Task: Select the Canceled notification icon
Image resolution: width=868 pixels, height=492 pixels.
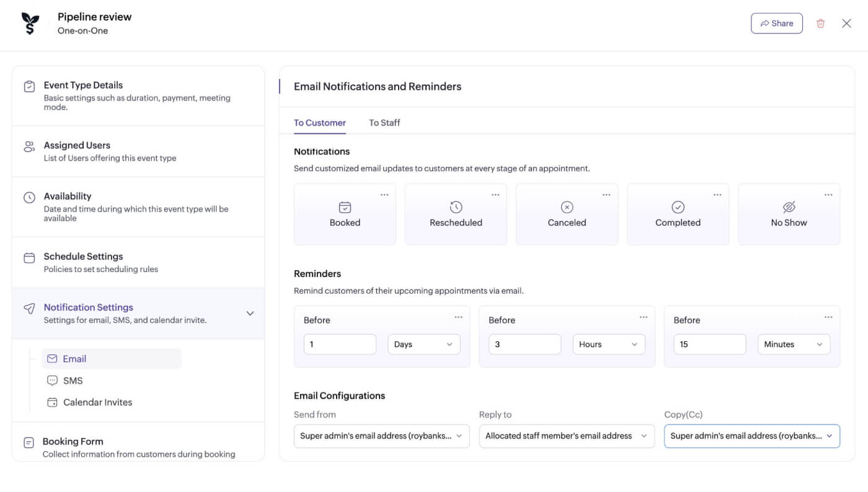Action: click(566, 207)
